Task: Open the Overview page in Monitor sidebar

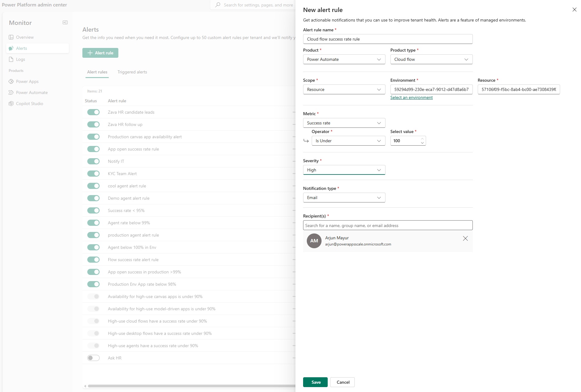Action: [25, 37]
